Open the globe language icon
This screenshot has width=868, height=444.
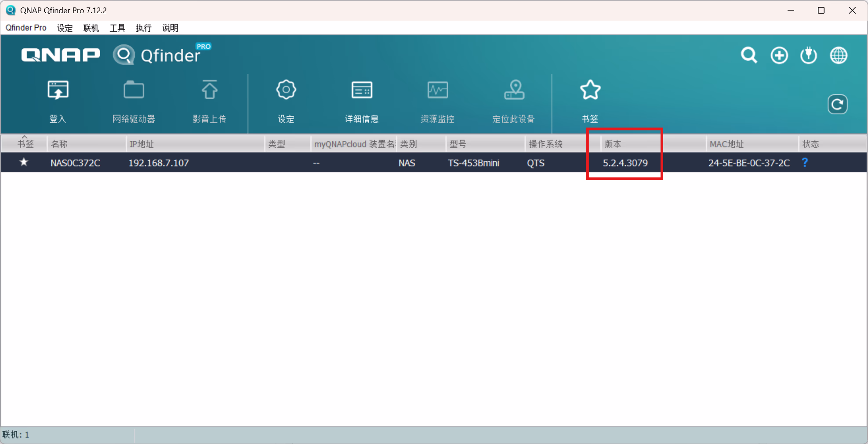point(839,55)
